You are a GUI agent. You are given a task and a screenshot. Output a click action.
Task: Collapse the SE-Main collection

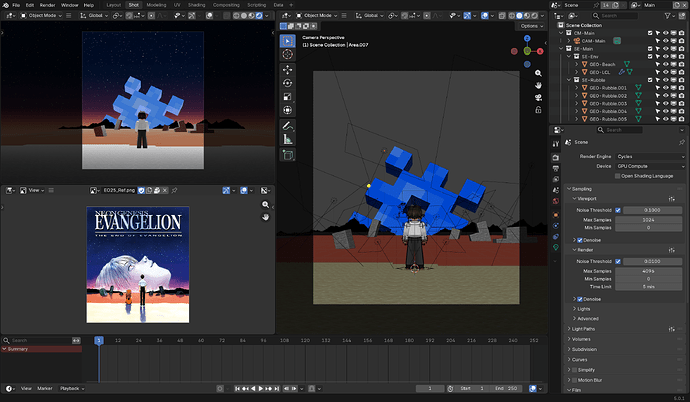tap(561, 49)
